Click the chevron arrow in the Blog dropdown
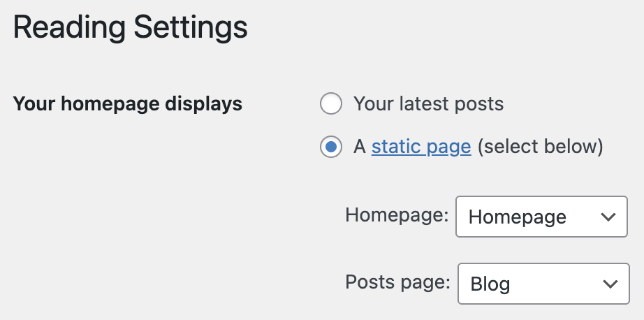 pyautogui.click(x=610, y=284)
